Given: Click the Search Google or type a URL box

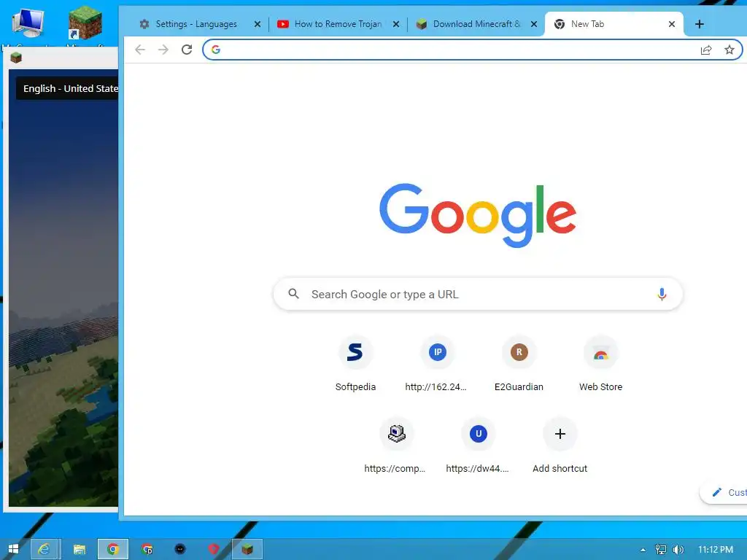Looking at the screenshot, I should [478, 295].
